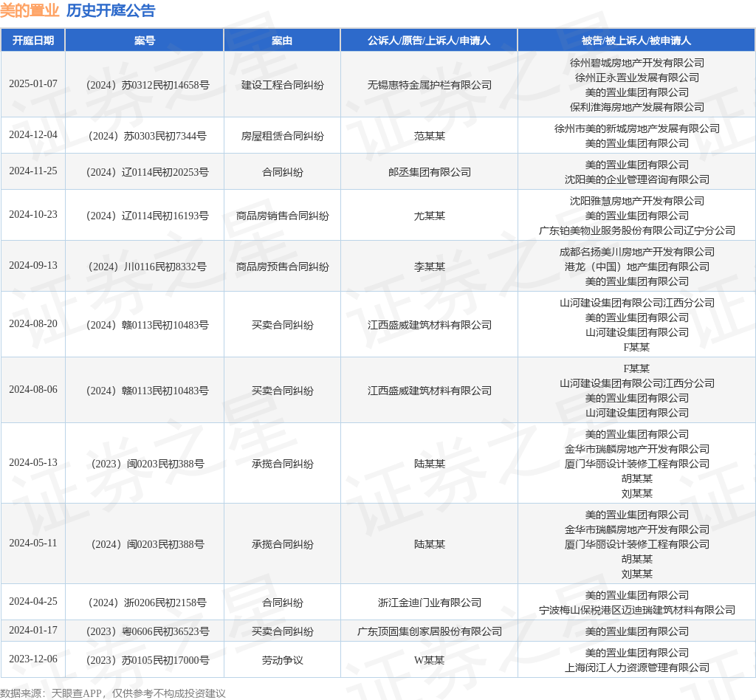The height and width of the screenshot is (700, 756).
Task: Click the cause cell '建设工程合同纠纷'
Action: click(283, 86)
